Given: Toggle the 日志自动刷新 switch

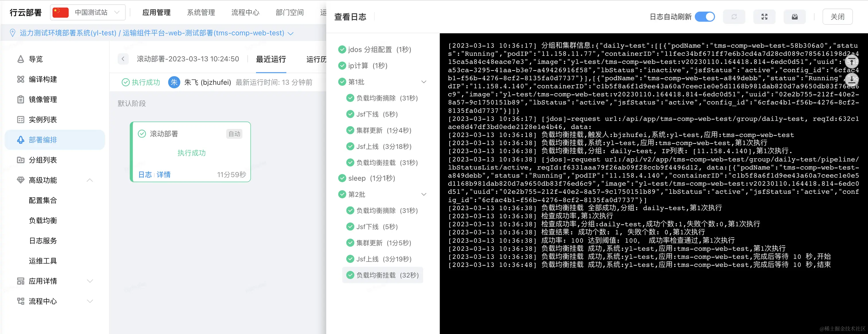Looking at the screenshot, I should 705,17.
